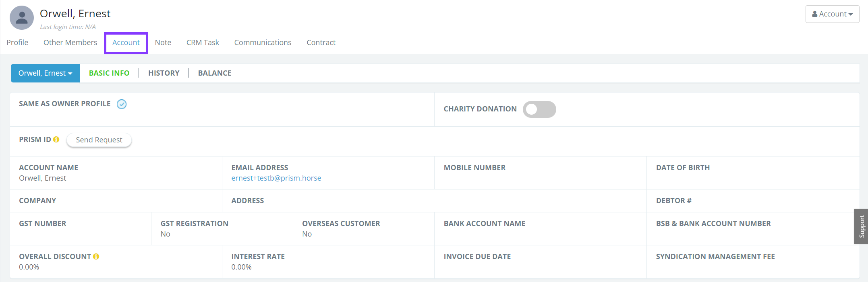868x282 pixels.
Task: Click the ernest+testb@prism.horse email link
Action: [276, 178]
